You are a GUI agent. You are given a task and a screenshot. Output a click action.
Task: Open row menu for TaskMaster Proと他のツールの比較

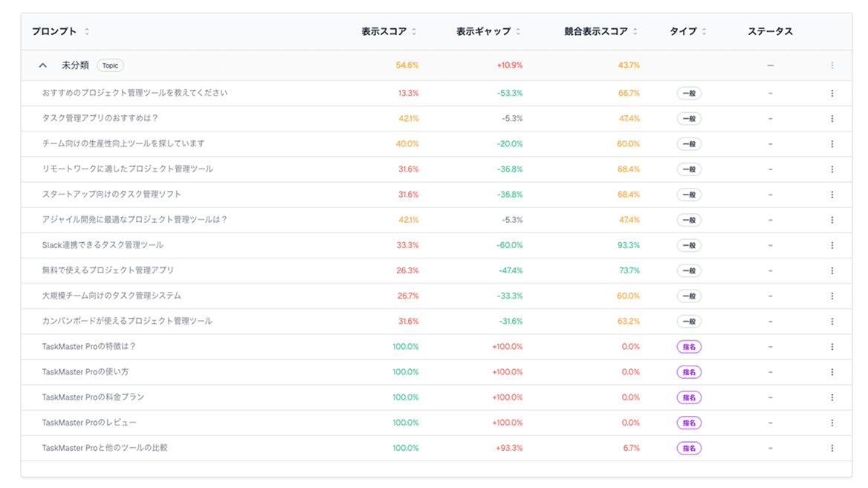[x=832, y=448]
